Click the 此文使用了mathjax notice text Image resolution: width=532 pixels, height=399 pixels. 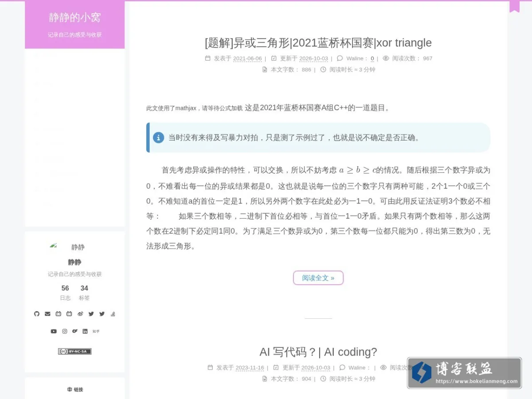[x=194, y=108]
